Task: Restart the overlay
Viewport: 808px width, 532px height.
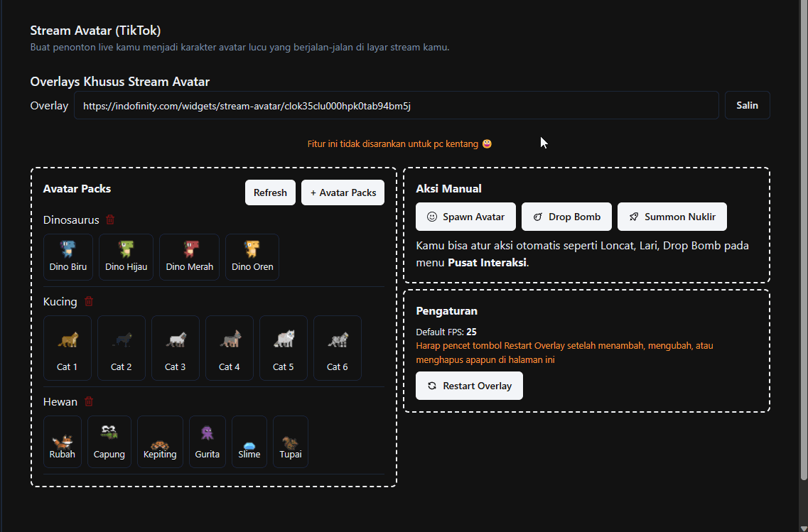Action: pyautogui.click(x=469, y=386)
